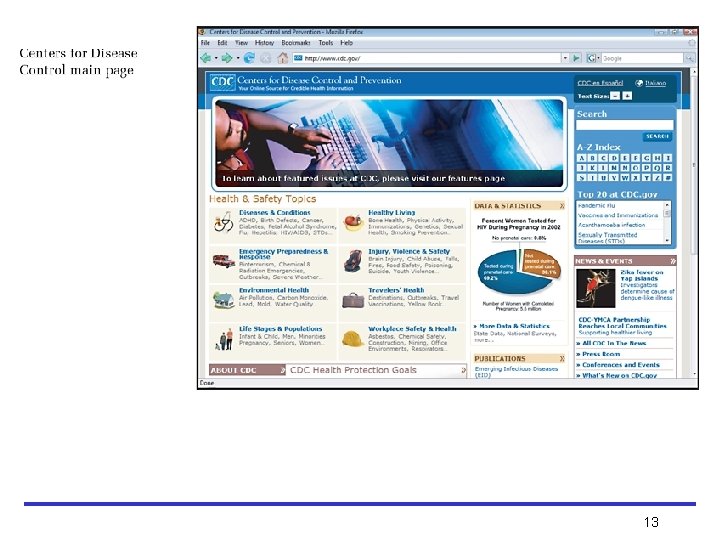Click the Zika fever news thumbnail
The image size is (720, 540).
pos(596,288)
